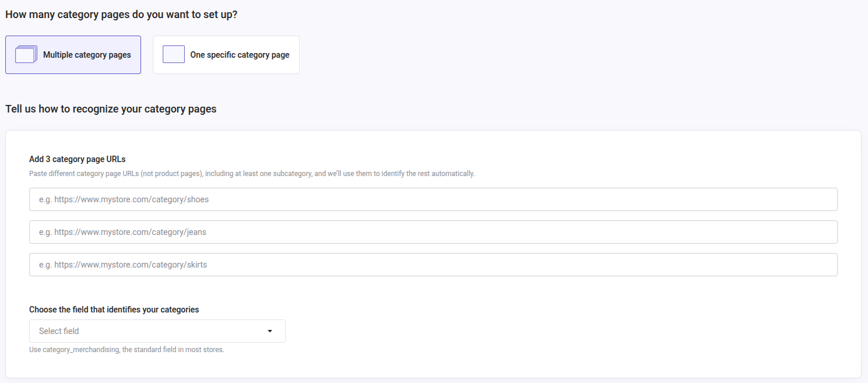The image size is (868, 383).
Task: Click the third URL input showing skirts example
Action: (x=433, y=265)
